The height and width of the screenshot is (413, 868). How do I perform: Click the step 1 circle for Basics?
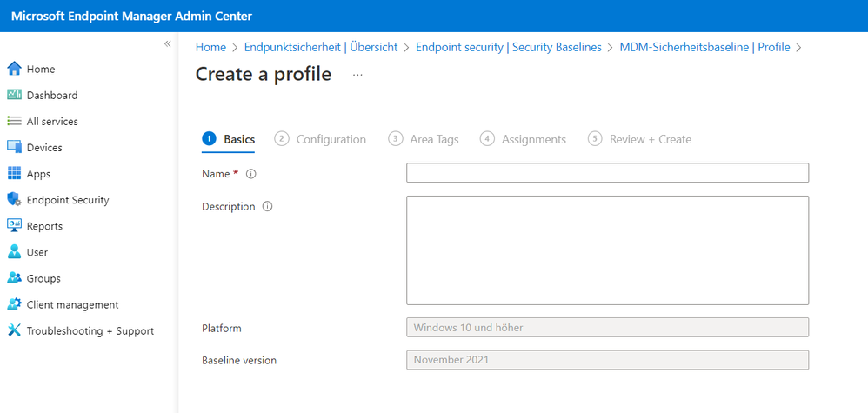(x=210, y=139)
